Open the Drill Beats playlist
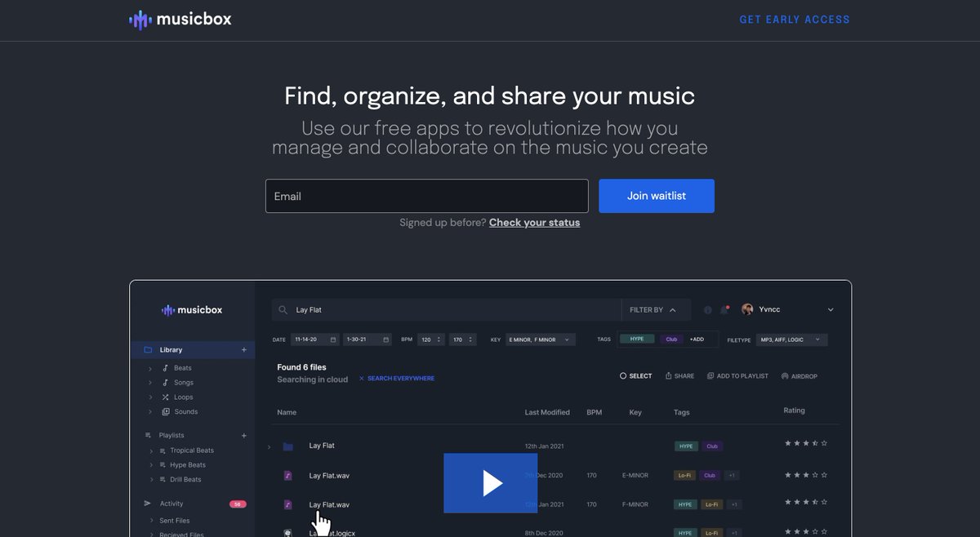The width and height of the screenshot is (980, 537). point(185,480)
